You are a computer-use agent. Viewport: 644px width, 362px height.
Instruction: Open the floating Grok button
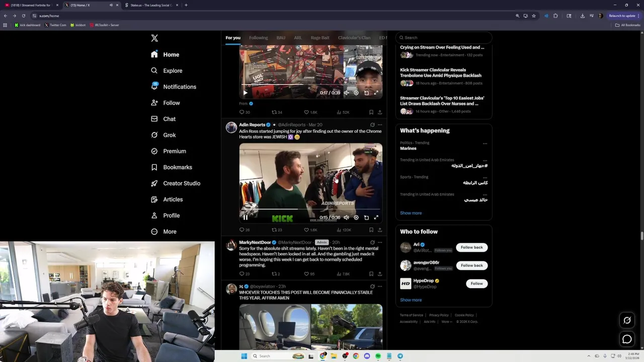tap(627, 320)
